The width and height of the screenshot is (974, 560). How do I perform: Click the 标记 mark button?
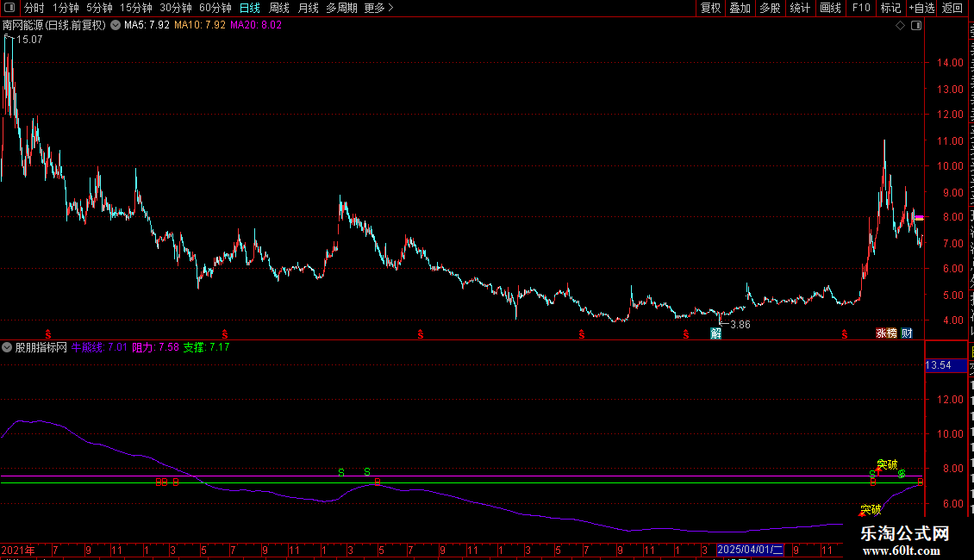[x=890, y=8]
